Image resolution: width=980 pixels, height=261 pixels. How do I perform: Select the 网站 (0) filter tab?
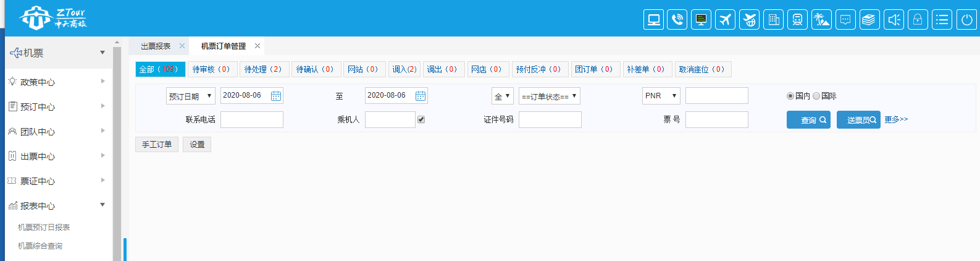pos(364,69)
